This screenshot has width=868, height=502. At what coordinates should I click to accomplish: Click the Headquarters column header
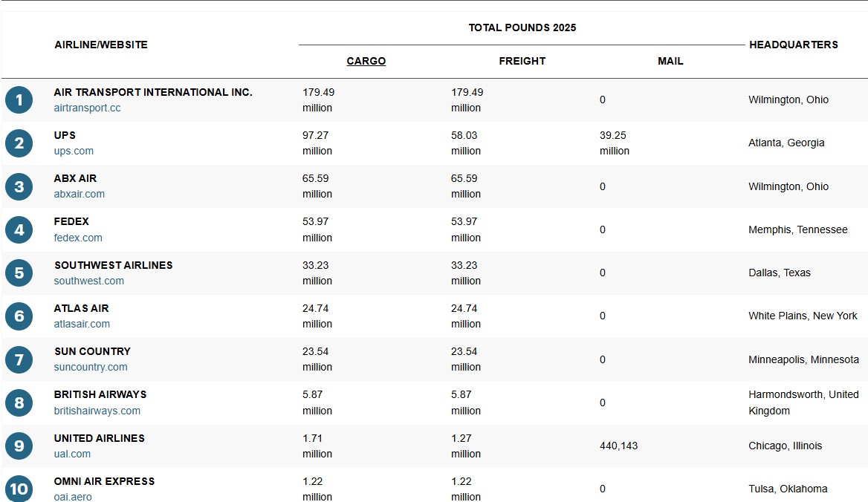(793, 45)
